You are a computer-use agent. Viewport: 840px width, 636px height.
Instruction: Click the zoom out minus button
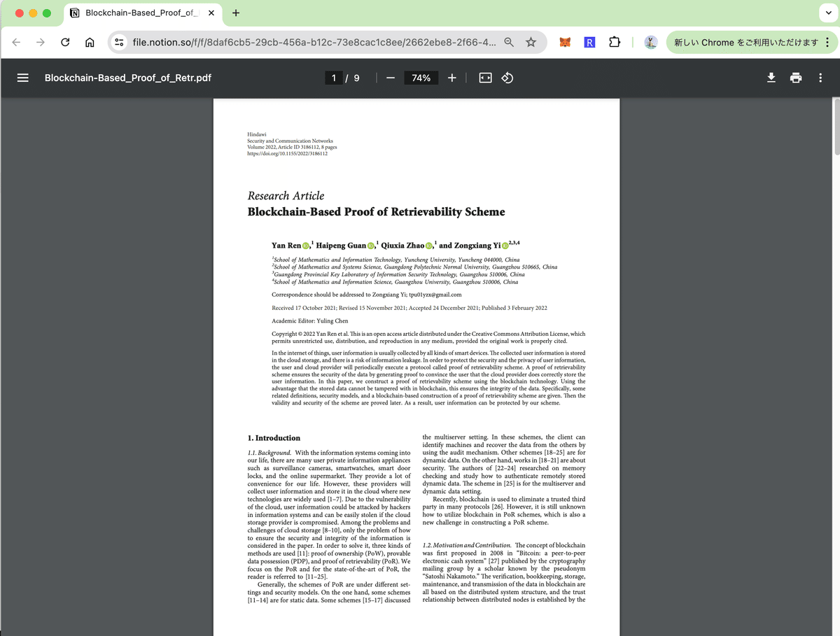click(391, 78)
